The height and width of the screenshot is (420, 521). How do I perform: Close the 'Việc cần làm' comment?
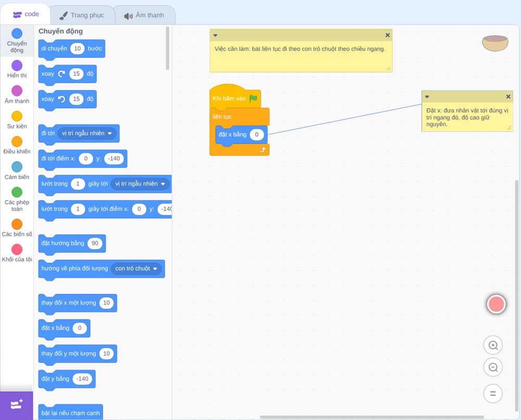[388, 35]
